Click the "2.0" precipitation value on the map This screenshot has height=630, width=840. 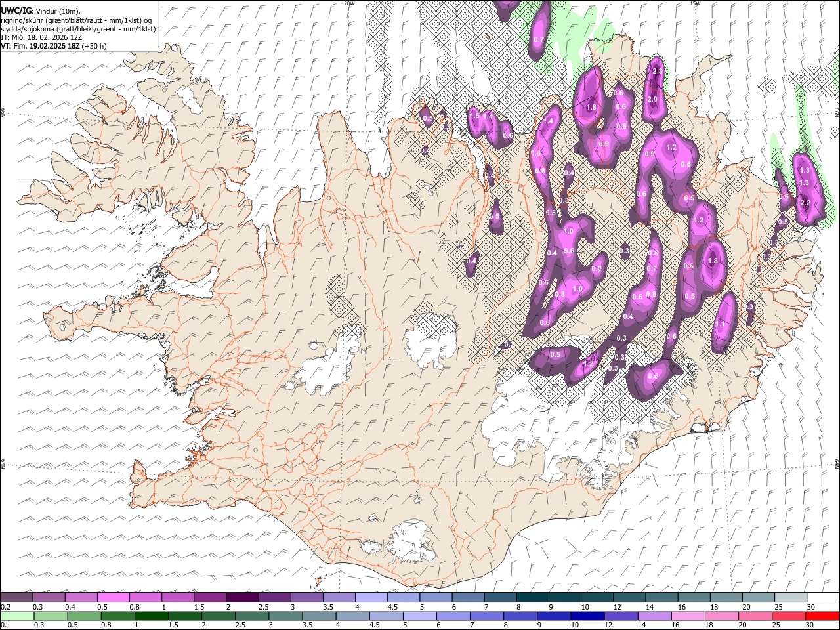(x=652, y=99)
